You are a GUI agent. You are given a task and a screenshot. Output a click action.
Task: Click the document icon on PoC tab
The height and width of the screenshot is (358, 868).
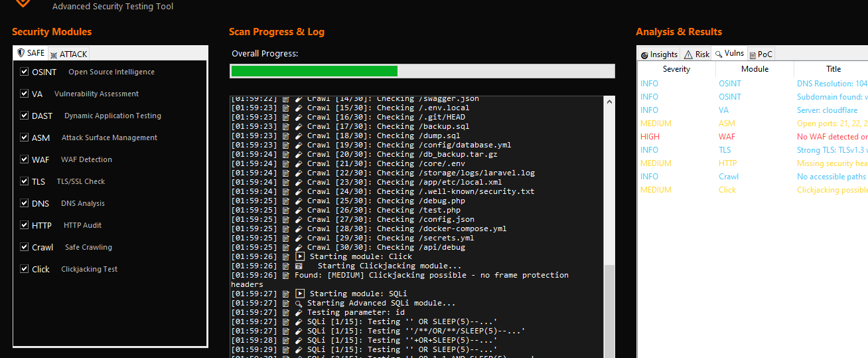pos(753,54)
